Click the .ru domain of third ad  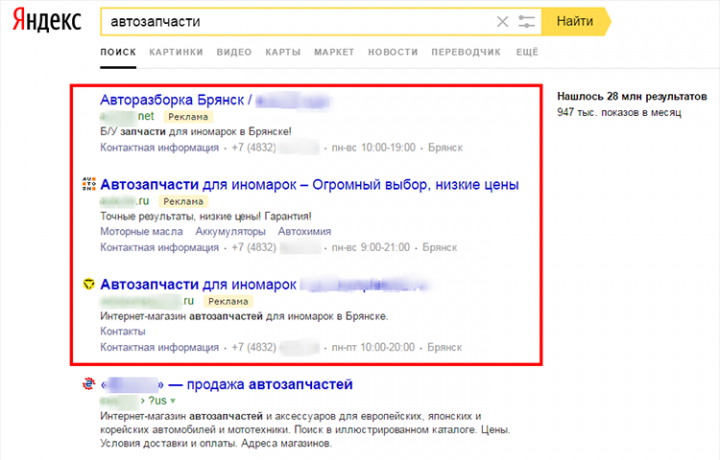(x=147, y=301)
